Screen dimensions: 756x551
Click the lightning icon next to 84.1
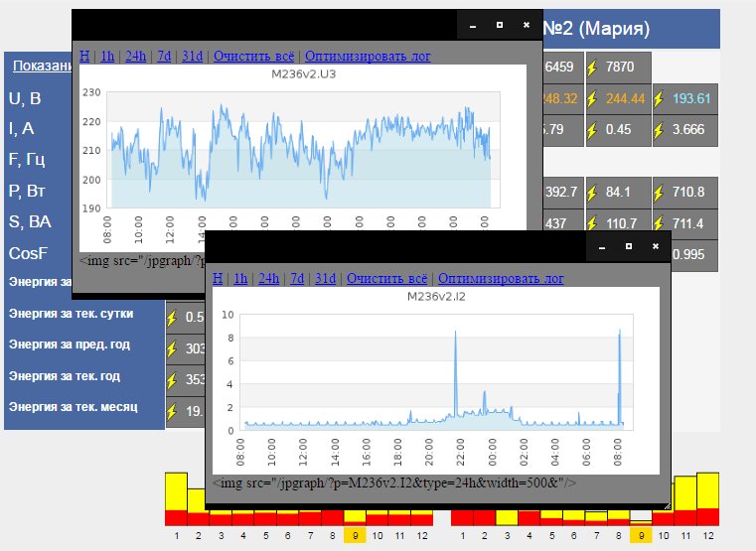(x=593, y=192)
